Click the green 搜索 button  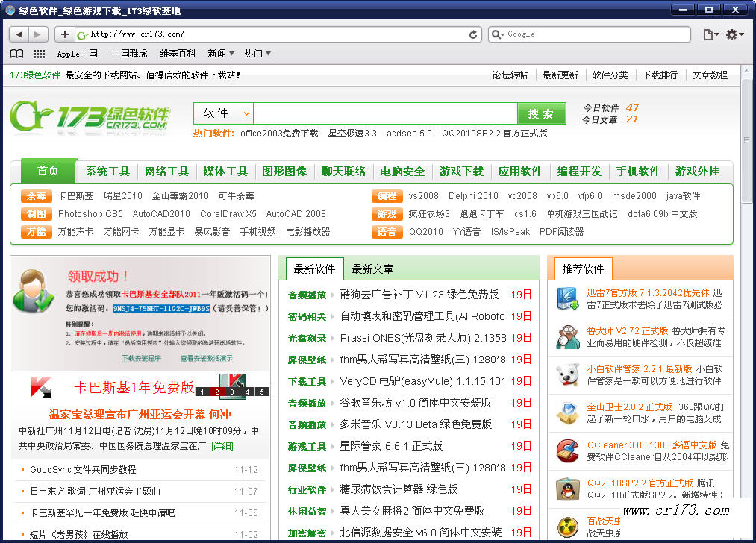tap(540, 113)
